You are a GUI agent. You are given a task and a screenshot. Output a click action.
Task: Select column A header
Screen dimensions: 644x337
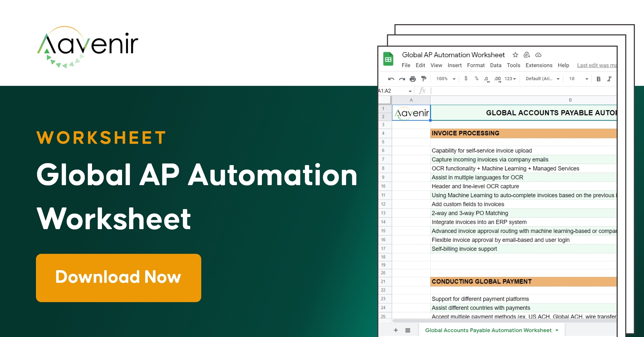pyautogui.click(x=411, y=100)
